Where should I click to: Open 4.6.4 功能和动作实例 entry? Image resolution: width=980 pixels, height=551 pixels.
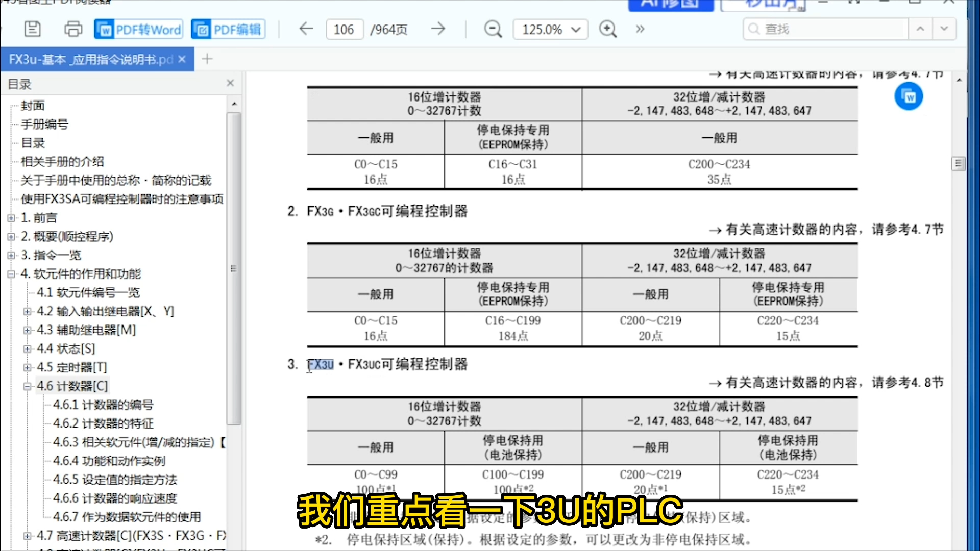[x=109, y=461]
